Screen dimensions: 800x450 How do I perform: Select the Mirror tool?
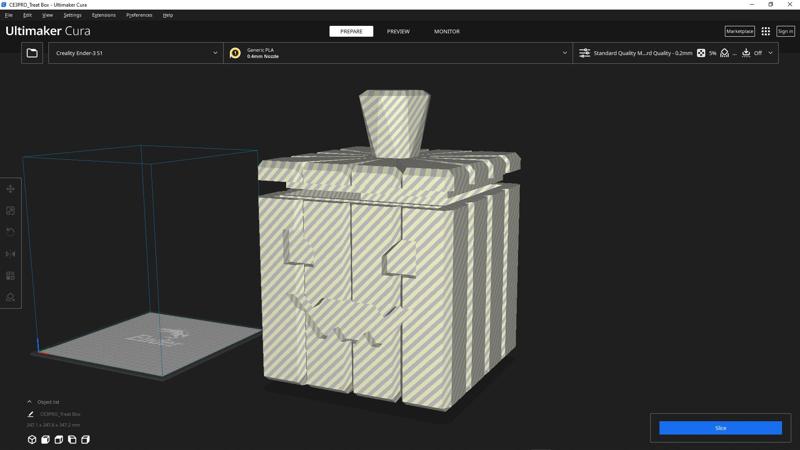click(10, 254)
